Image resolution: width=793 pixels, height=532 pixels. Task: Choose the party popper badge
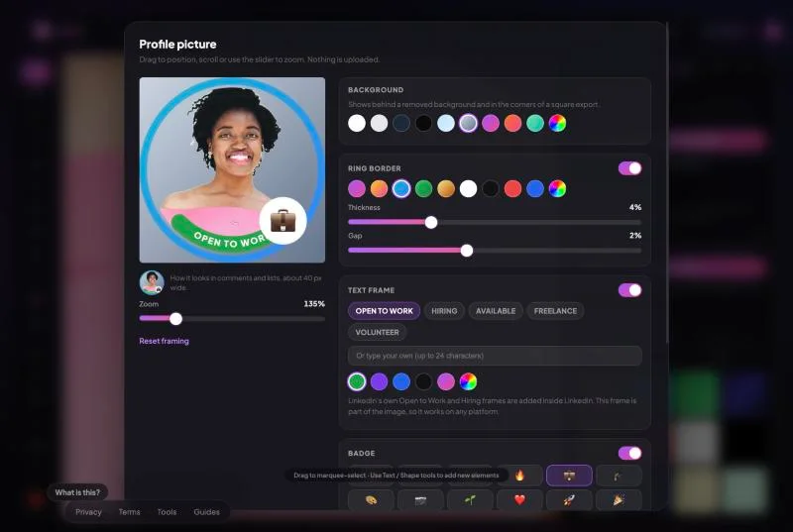619,500
